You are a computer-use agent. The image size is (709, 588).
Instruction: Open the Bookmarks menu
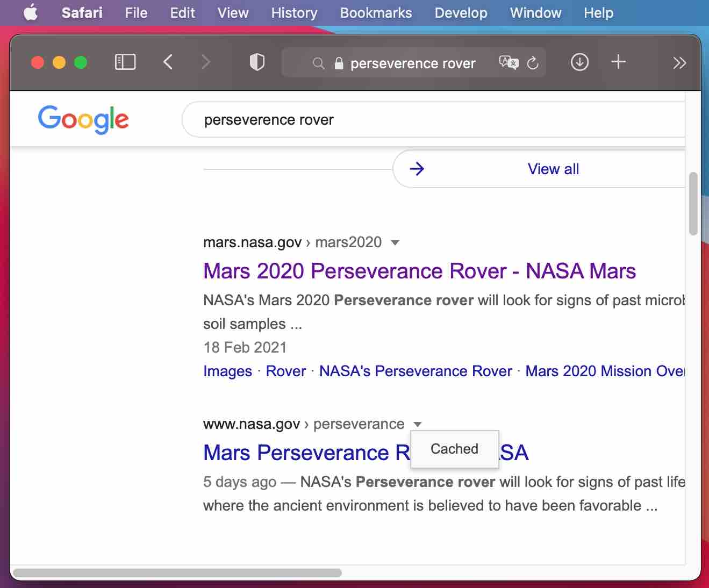click(x=376, y=13)
